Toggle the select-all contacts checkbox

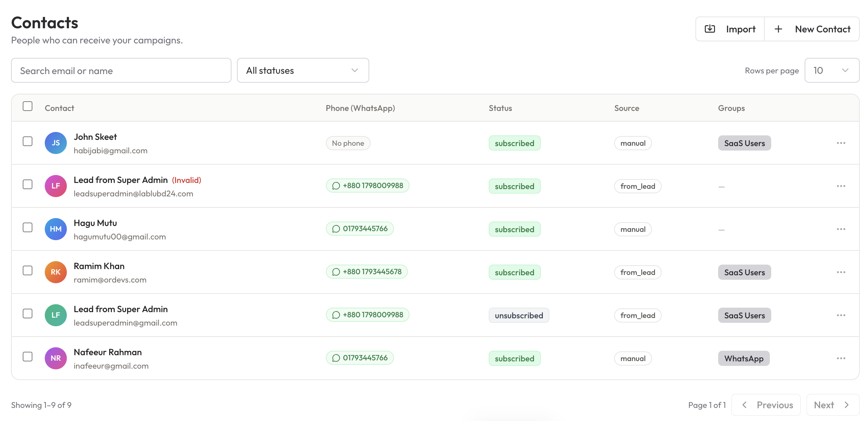tap(28, 106)
